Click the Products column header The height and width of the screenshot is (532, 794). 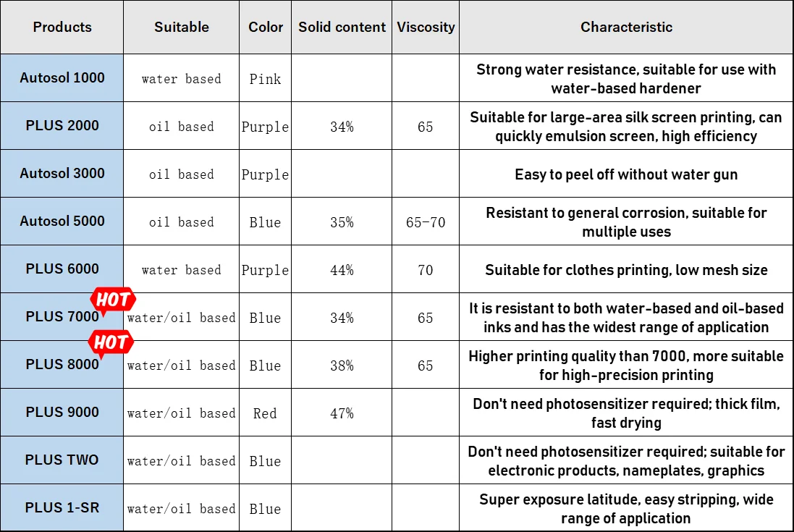pyautogui.click(x=62, y=28)
